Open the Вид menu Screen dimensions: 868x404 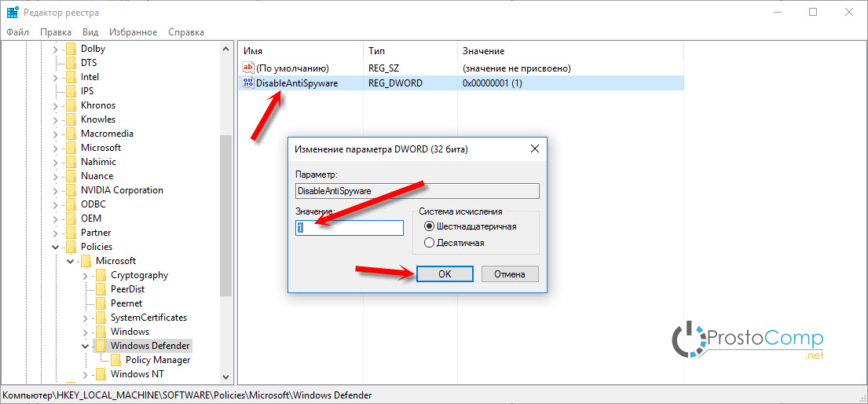pyautogui.click(x=90, y=32)
